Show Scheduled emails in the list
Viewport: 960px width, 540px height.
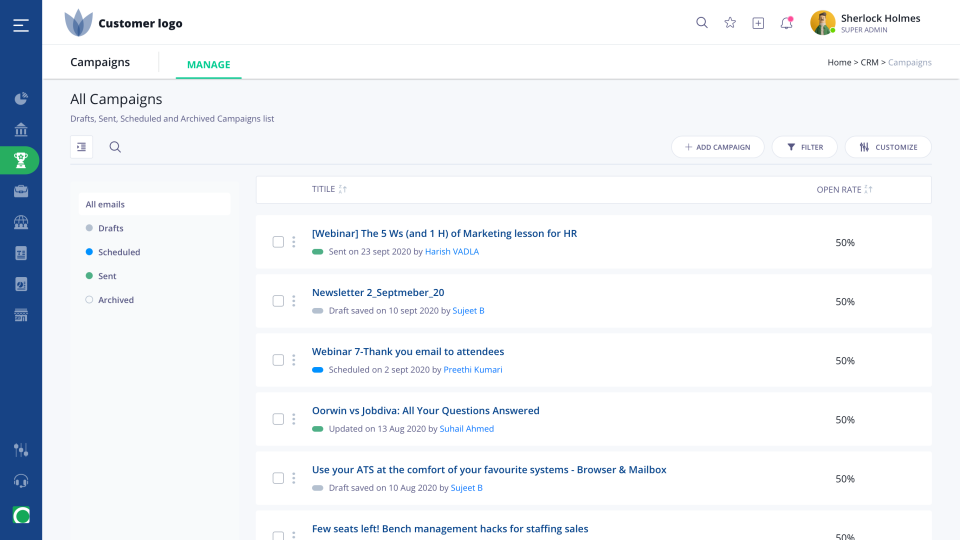(x=119, y=252)
